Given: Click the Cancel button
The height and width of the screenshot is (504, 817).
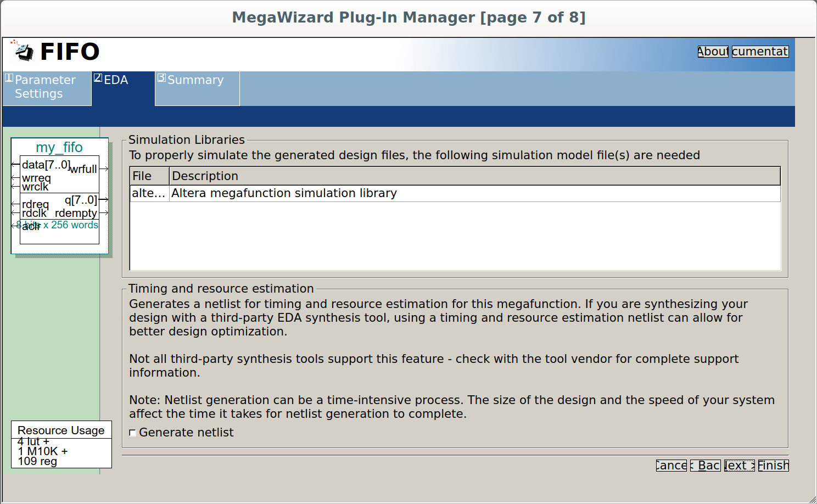Looking at the screenshot, I should tap(671, 466).
